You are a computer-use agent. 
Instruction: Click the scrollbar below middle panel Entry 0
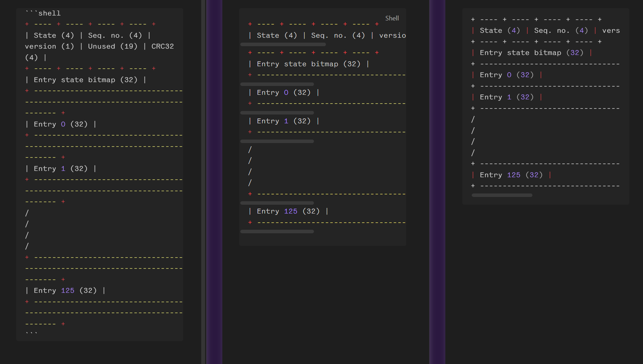[277, 113]
